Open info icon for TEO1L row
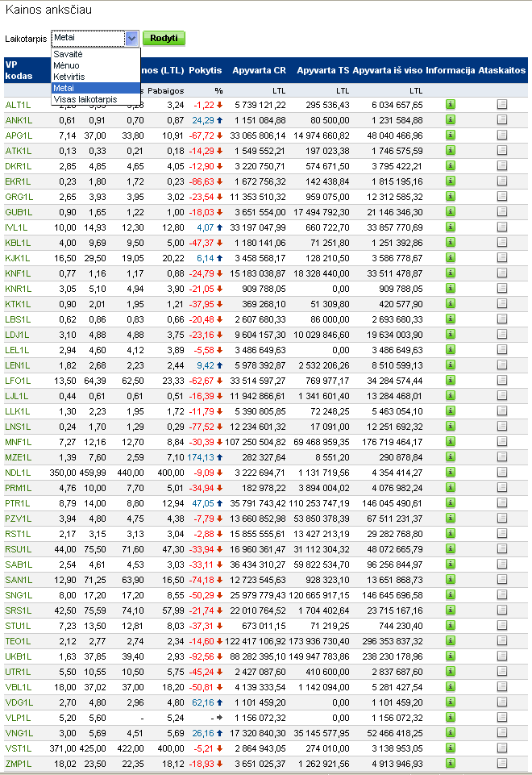The image size is (532, 775). [x=450, y=640]
